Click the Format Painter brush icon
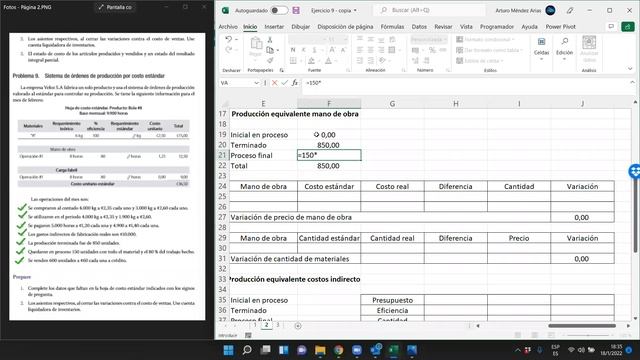Viewport: 640px width, 360px height. [270, 60]
